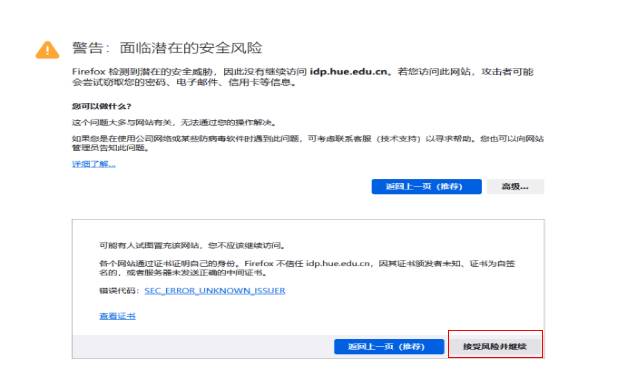Click the heading 警告：面临潜在的安全风险
Viewport: 628px width, 382px height.
pyautogui.click(x=167, y=48)
